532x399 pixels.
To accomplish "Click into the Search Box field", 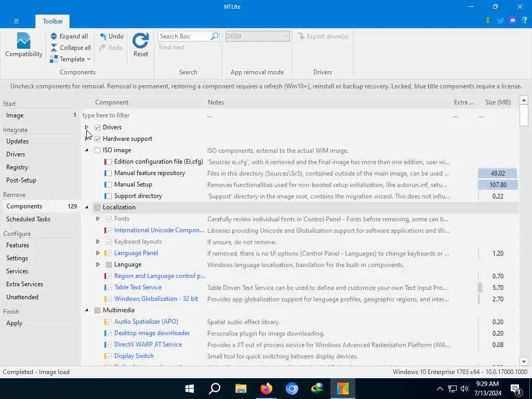I will 184,36.
